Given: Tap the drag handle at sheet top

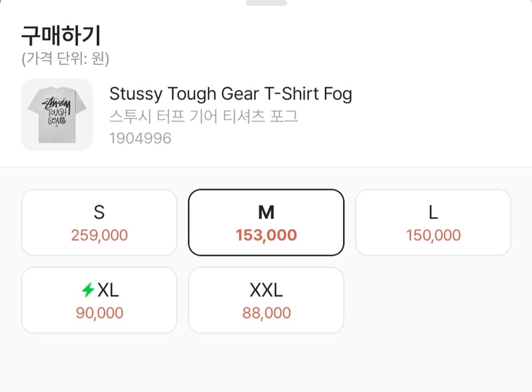Looking at the screenshot, I should (266, 3).
